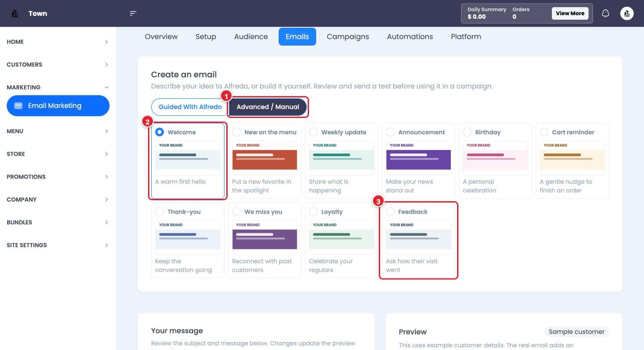Switch to the Overview tab
The height and width of the screenshot is (350, 644).
click(x=161, y=37)
